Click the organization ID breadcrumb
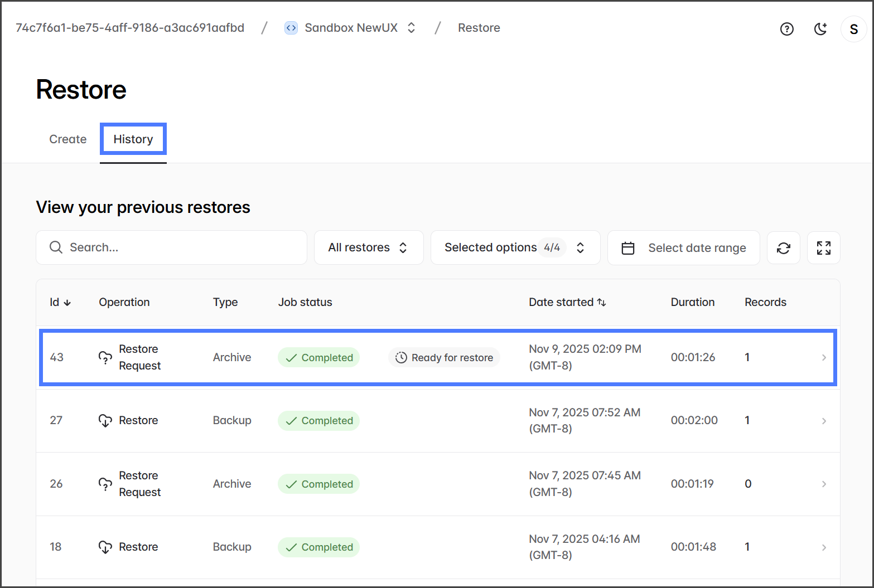The width and height of the screenshot is (874, 588). pyautogui.click(x=130, y=28)
